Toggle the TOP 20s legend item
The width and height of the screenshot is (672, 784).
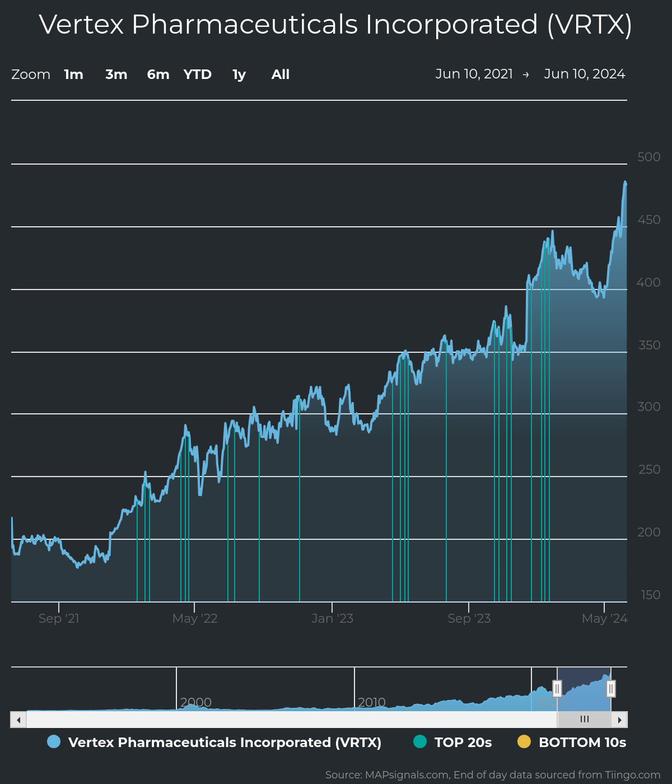point(463,742)
